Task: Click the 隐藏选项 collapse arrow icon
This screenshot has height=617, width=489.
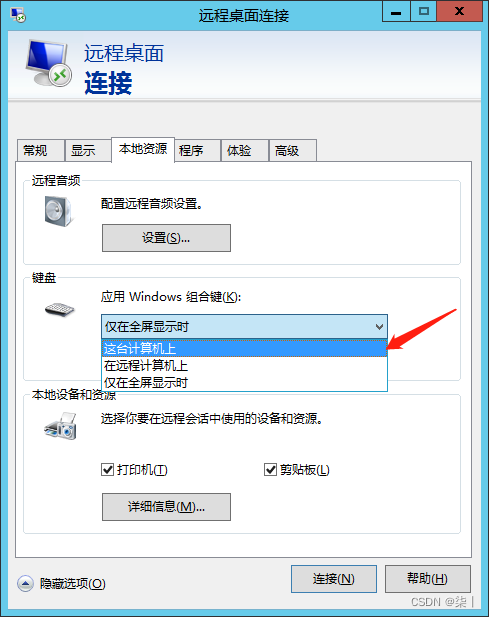Action: pos(25,583)
